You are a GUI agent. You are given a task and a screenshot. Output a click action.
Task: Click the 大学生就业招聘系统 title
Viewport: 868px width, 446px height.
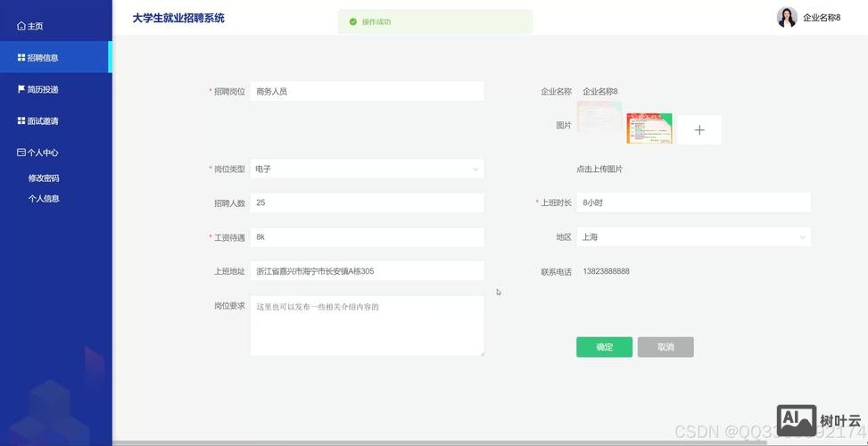178,18
